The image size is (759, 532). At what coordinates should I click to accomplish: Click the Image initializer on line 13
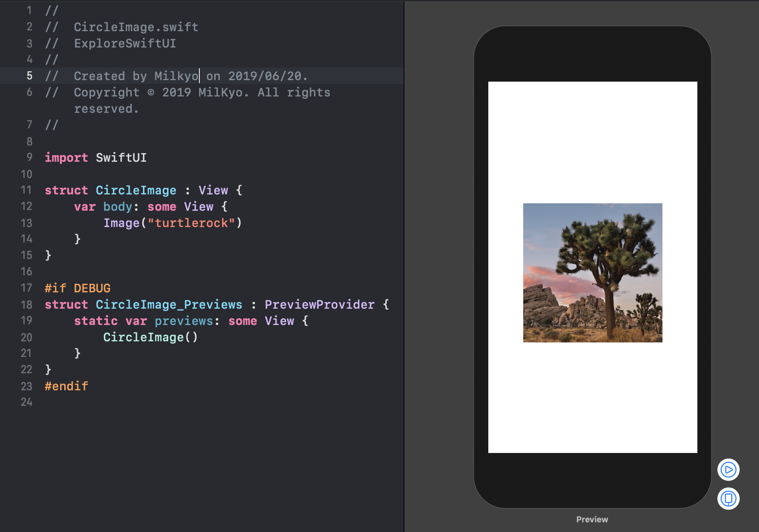tap(121, 223)
